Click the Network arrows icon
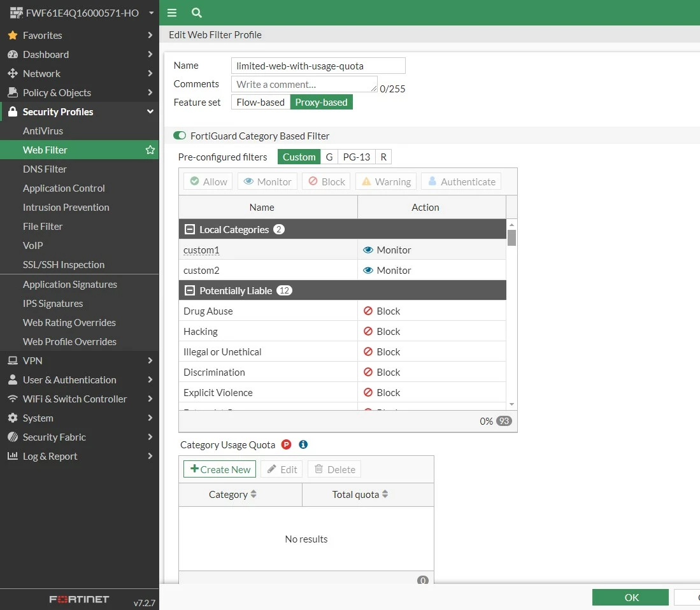The height and width of the screenshot is (610, 700). pyautogui.click(x=13, y=73)
